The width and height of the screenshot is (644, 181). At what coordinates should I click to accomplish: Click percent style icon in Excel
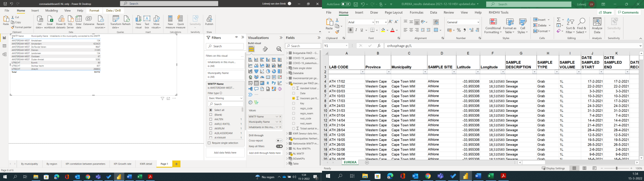point(459,30)
